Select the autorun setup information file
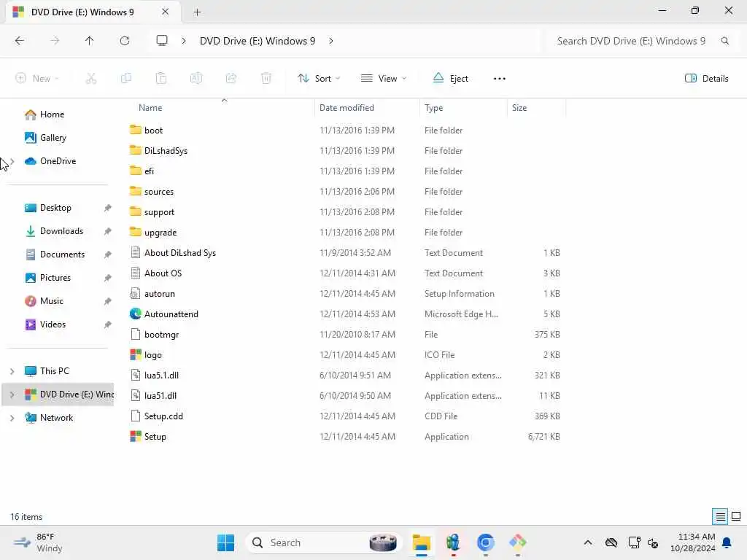The height and width of the screenshot is (560, 747). pos(152,294)
